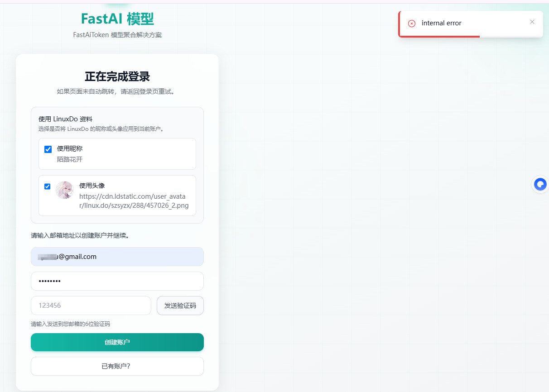Screen dimensions: 549x392
Task: Open the 已有账户? link button
Action: 117,366
